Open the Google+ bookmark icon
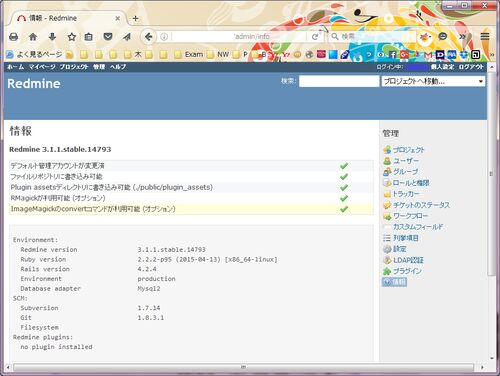Screen dimensions: 500x376 (404, 54)
